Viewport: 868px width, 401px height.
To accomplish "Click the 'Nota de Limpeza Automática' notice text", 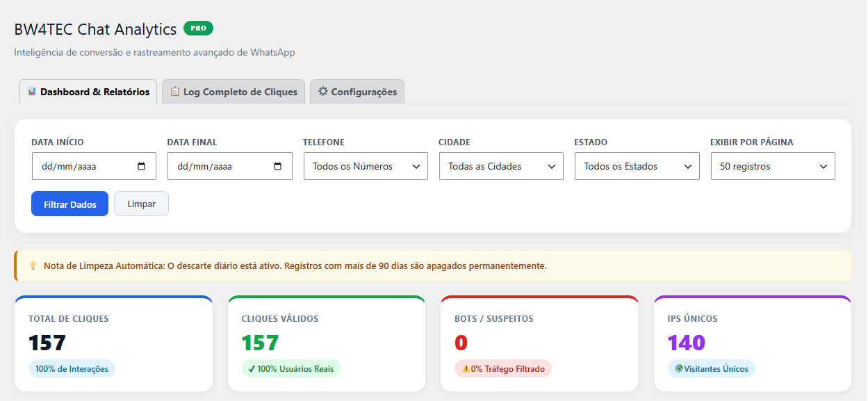I will pyautogui.click(x=295, y=265).
